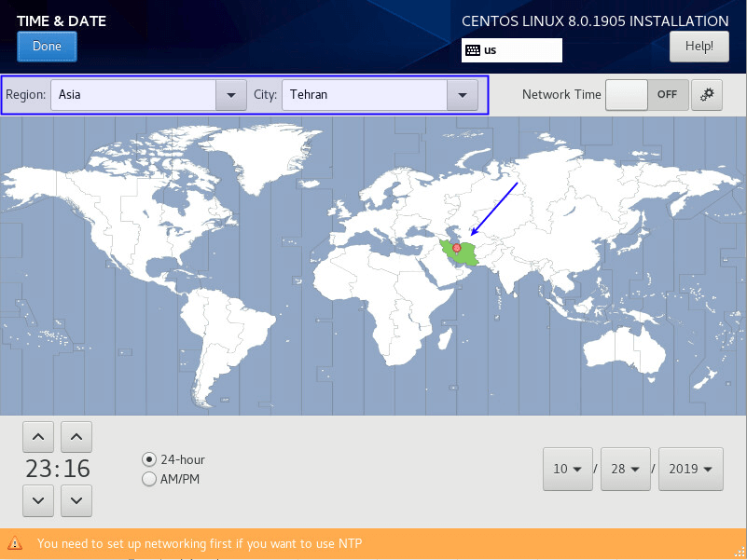Image resolution: width=747 pixels, height=560 pixels.
Task: Open the City dropdown arrow
Action: click(463, 95)
